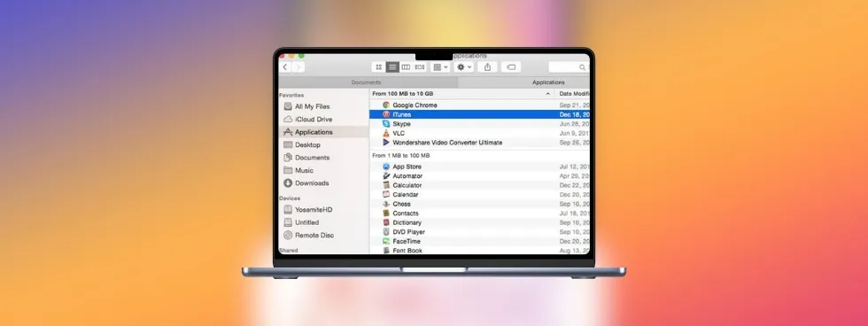This screenshot has height=326, width=868.
Task: Select YosemiteHD device in sidebar
Action: pyautogui.click(x=314, y=210)
